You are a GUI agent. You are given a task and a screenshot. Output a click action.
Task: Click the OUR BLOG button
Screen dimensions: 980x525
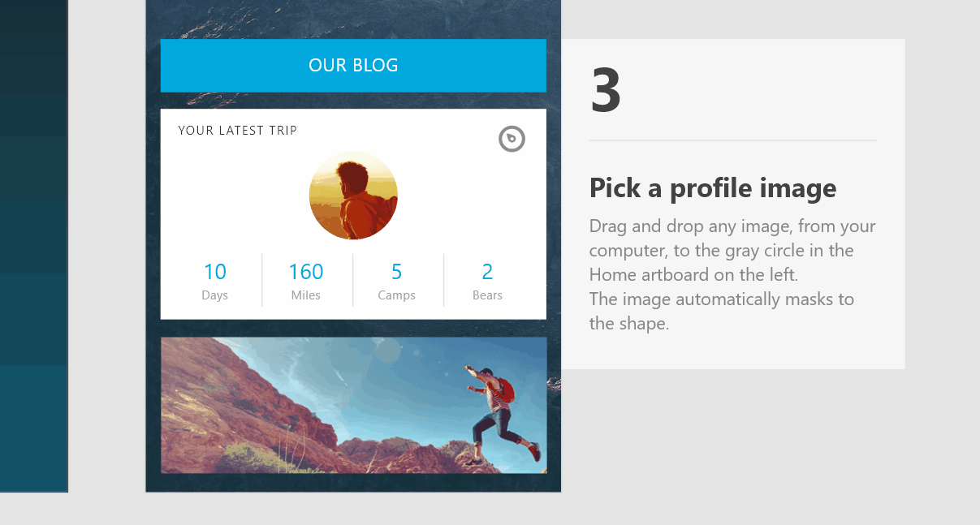coord(353,65)
